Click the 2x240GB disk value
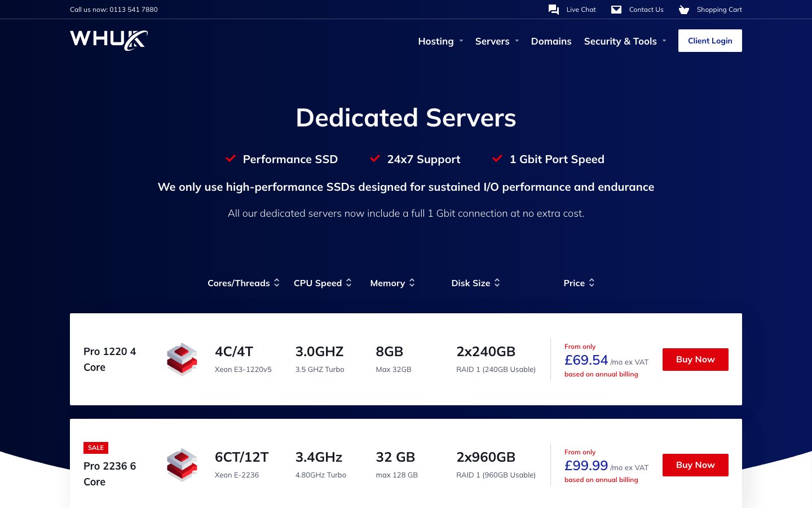This screenshot has width=812, height=508. pyautogui.click(x=486, y=352)
